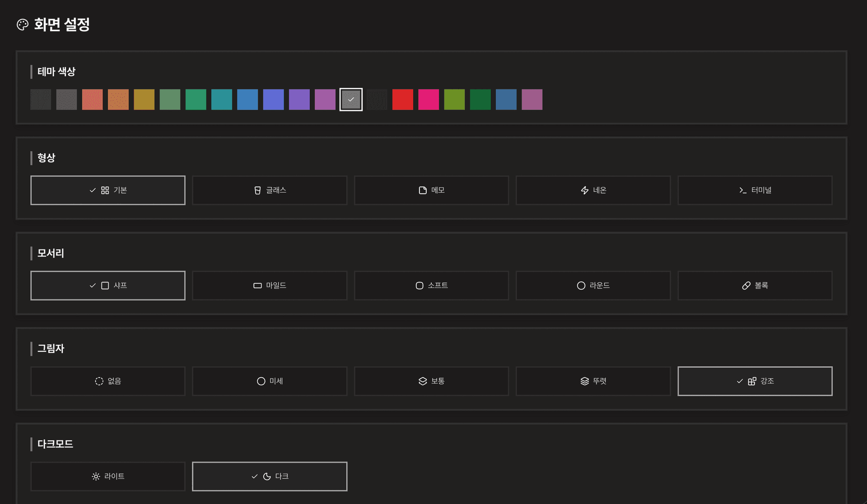Viewport: 867px width, 504px height.
Task: Select the 글래스 (glass) shape option
Action: click(x=270, y=190)
